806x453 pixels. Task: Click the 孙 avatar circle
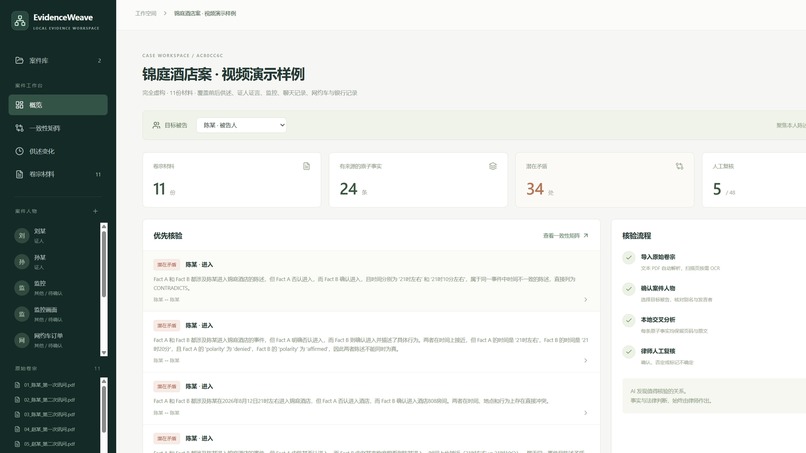pos(22,262)
